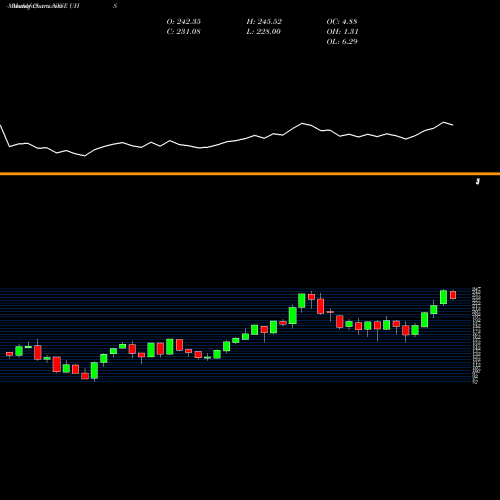Select the low value L: 228.00
Image resolution: width=500 pixels, height=500 pixels.
(263, 32)
